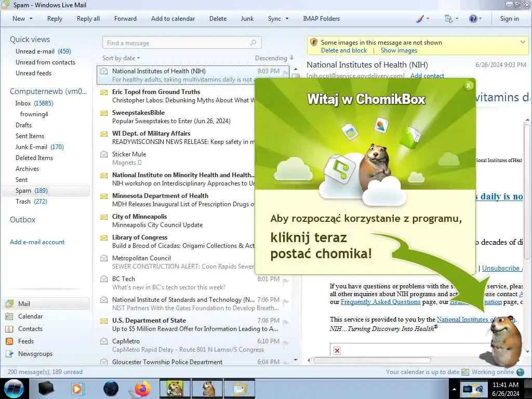This screenshot has width=532, height=399.
Task: Open the Drafts folder
Action: 23,125
